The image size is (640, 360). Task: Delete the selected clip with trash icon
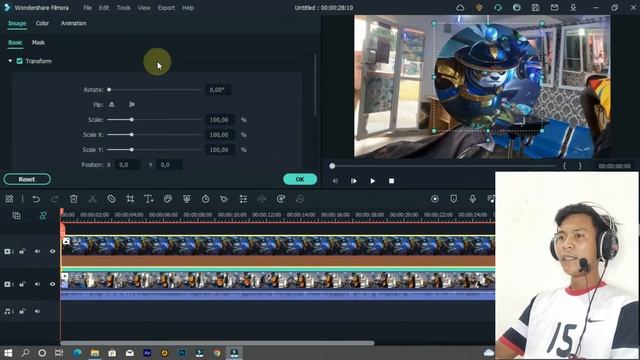click(73, 199)
